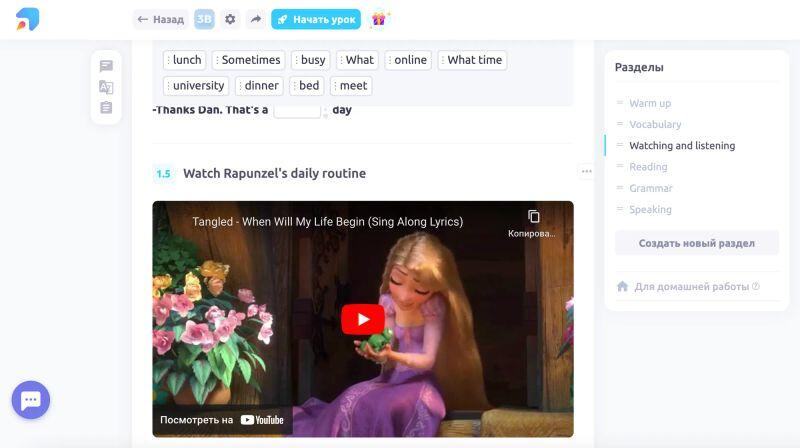Screen dimensions: 800x448
Task: Open exercise 1.5 three-dot options menu
Action: click(x=586, y=171)
